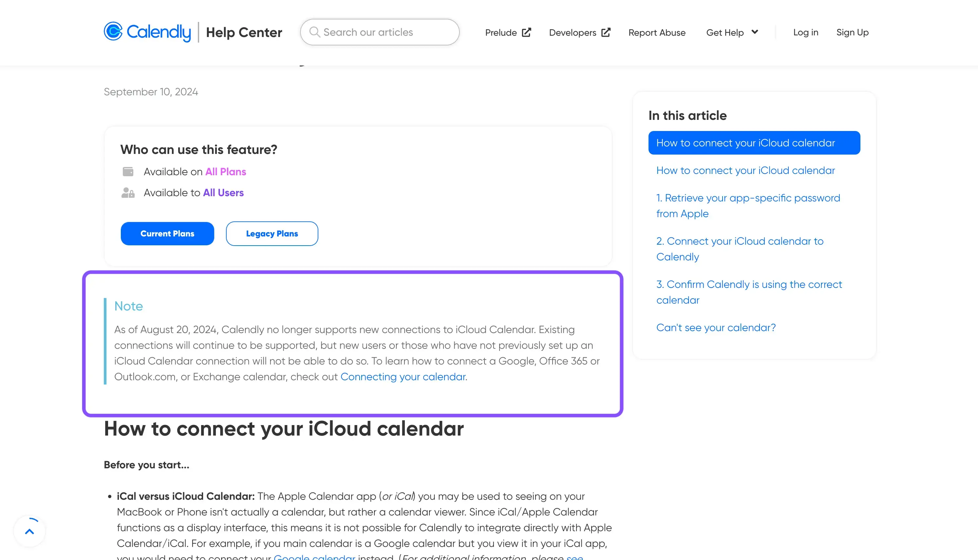Open the search articles input field
This screenshot has height=560, width=978.
pos(380,32)
